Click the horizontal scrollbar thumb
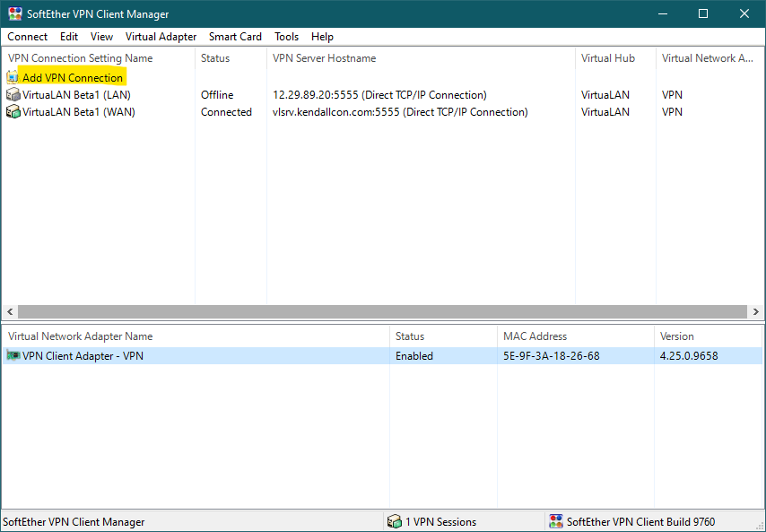Image resolution: width=766 pixels, height=532 pixels. [377, 312]
